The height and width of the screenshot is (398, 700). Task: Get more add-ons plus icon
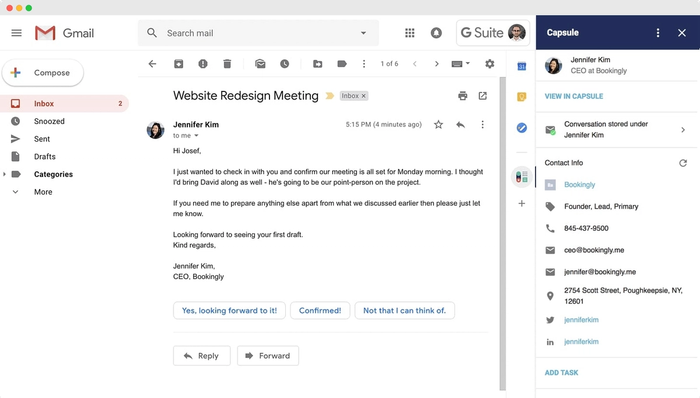click(x=521, y=203)
